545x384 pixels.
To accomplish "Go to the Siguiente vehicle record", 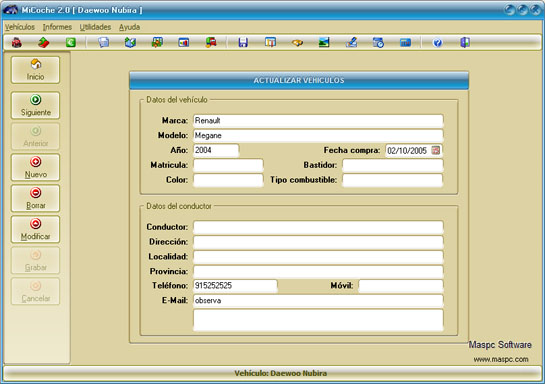I will point(35,105).
